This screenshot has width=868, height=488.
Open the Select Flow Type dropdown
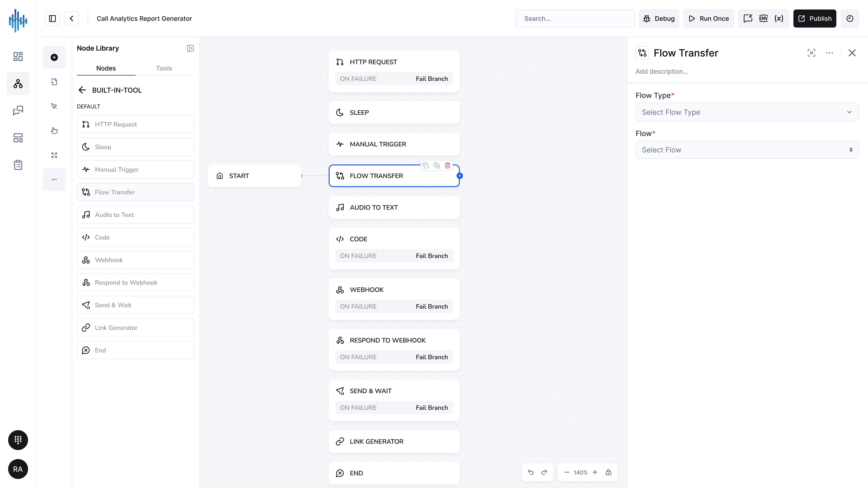747,112
